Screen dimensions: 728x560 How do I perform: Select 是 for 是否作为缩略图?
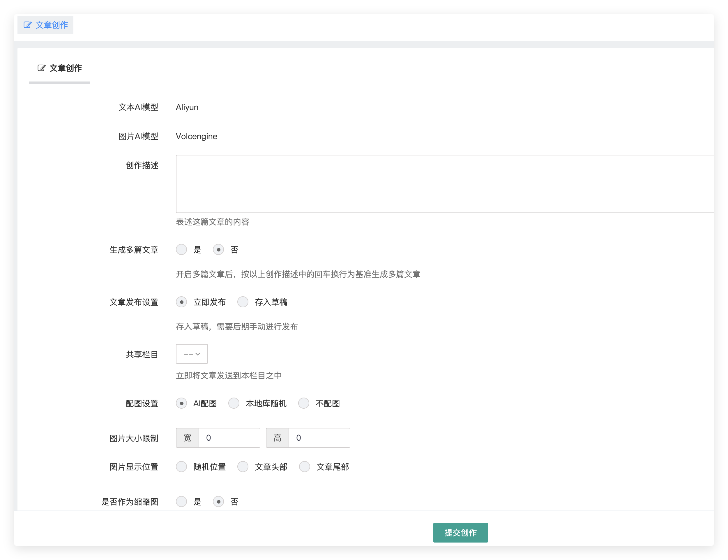182,502
